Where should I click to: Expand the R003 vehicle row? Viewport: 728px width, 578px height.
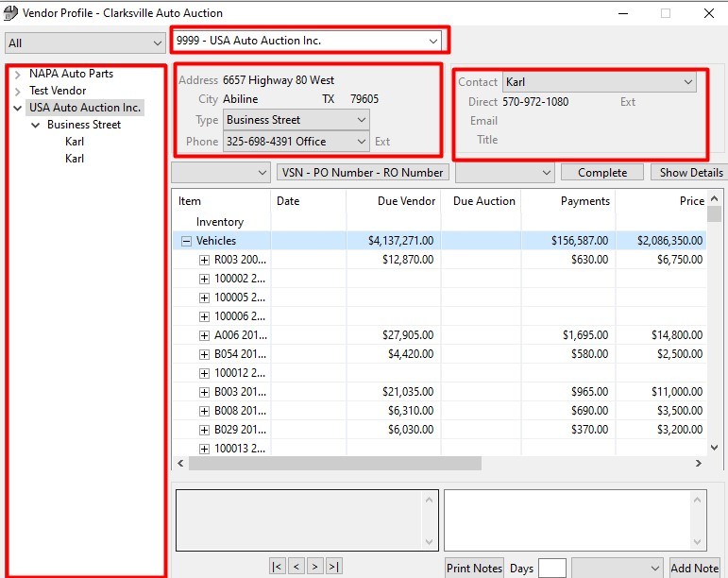click(x=204, y=260)
